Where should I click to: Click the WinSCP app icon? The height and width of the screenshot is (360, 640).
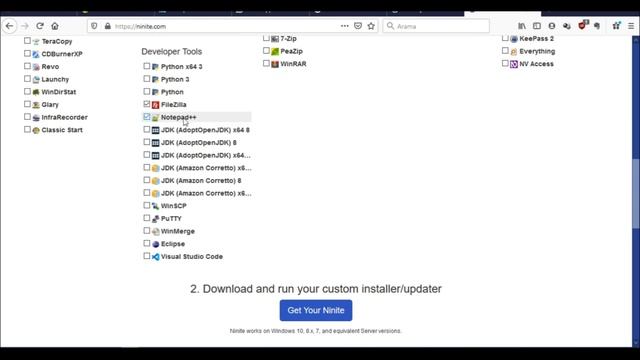click(156, 206)
